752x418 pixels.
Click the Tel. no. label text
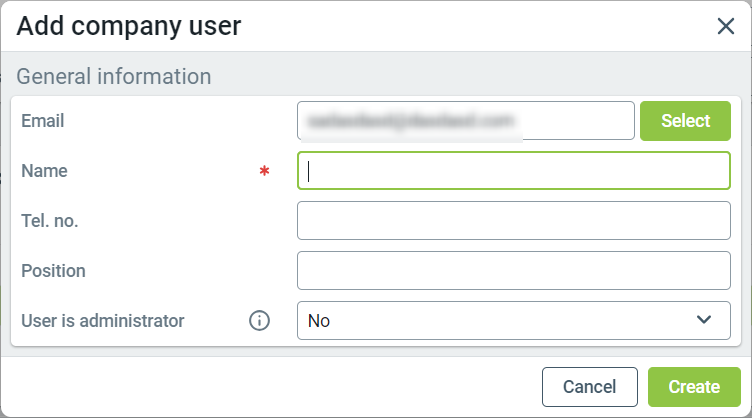pos(50,221)
